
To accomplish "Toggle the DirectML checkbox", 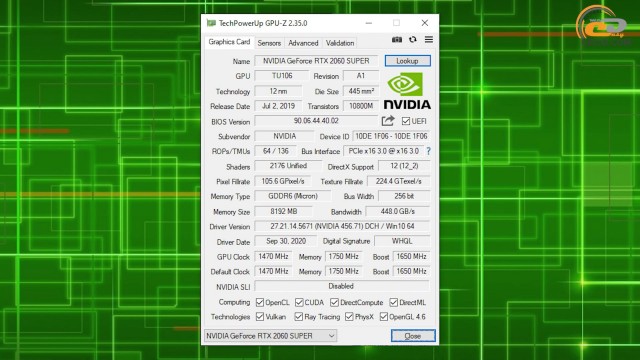I will [393, 302].
